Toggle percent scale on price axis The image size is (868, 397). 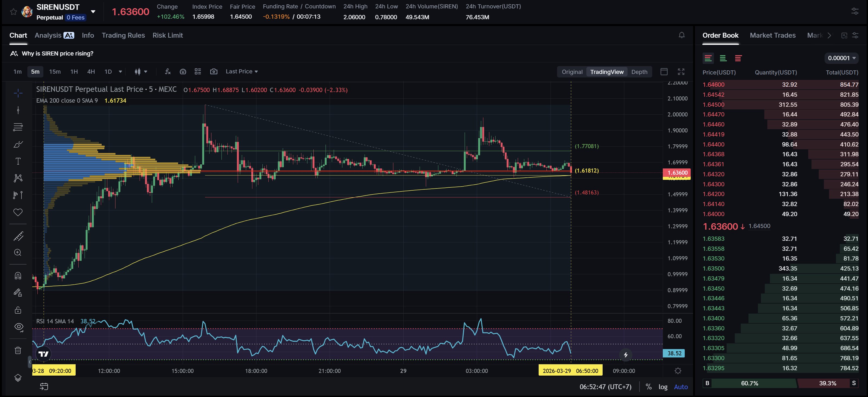[648, 386]
